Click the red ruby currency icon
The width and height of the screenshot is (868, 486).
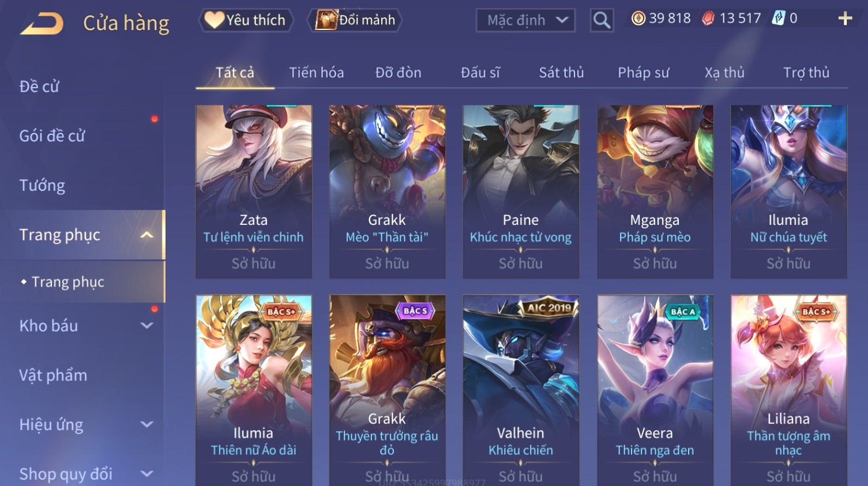708,18
